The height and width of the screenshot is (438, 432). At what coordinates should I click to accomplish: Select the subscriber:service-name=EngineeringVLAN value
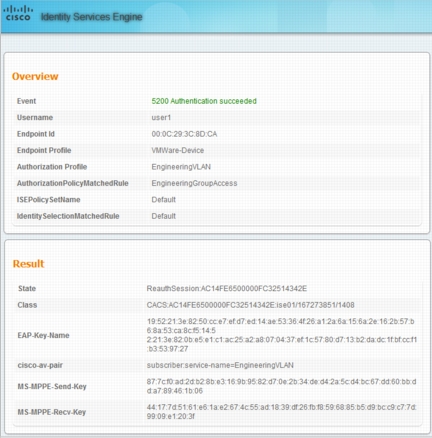(x=220, y=365)
